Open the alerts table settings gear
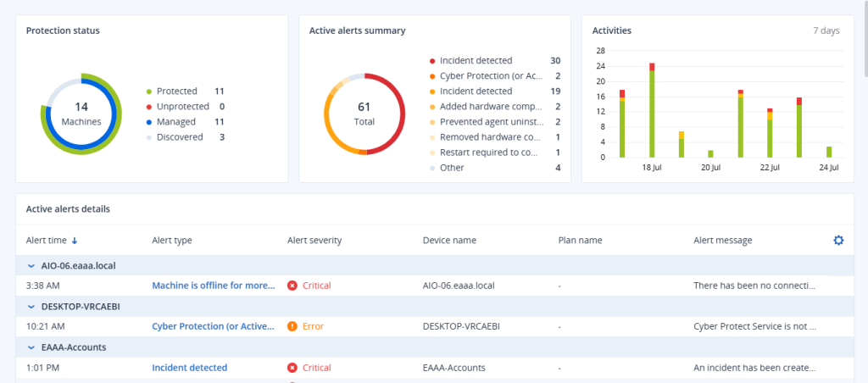This screenshot has height=383, width=868. click(x=838, y=241)
